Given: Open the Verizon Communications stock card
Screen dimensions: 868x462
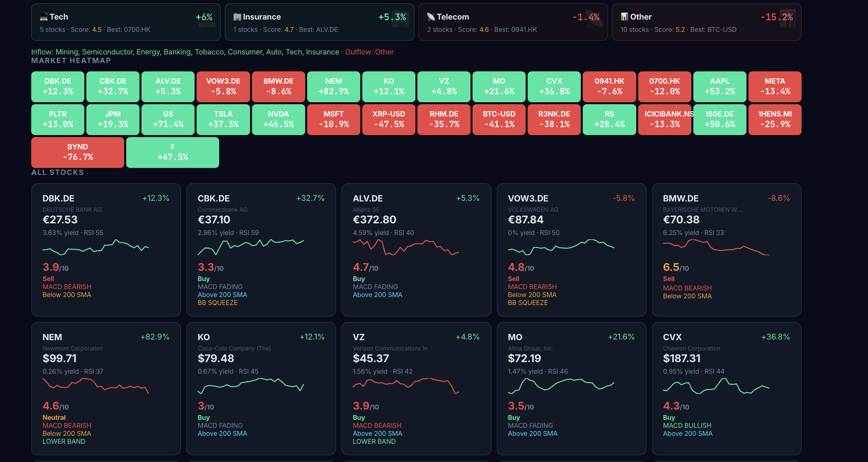Looking at the screenshot, I should pyautogui.click(x=416, y=389).
